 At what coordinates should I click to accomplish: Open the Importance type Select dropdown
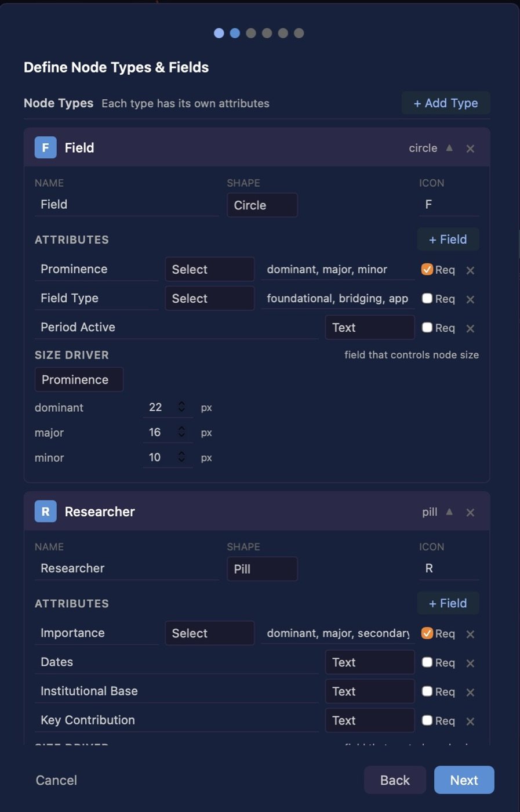210,633
